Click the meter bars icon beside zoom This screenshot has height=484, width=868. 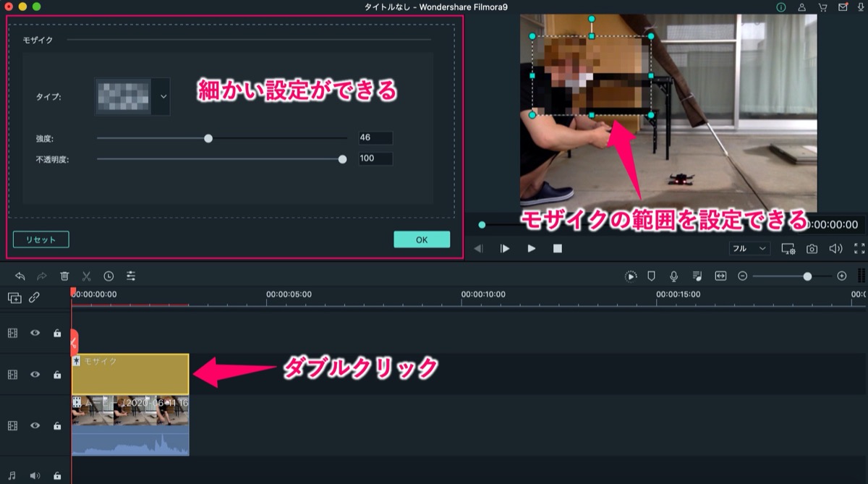point(861,276)
